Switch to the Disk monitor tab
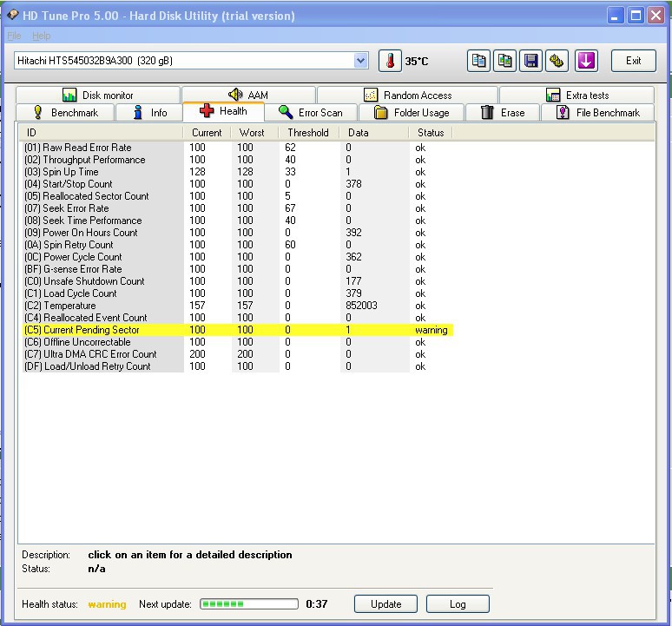 click(x=98, y=95)
